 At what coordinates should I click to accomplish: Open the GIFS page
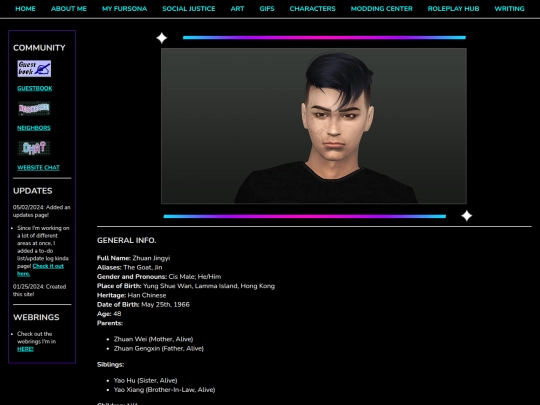click(x=267, y=9)
